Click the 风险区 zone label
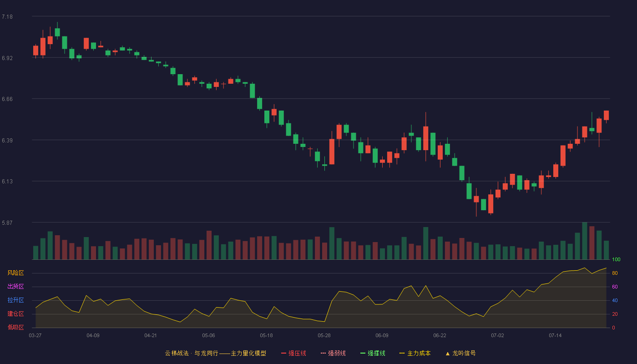637x364 pixels. [x=15, y=273]
